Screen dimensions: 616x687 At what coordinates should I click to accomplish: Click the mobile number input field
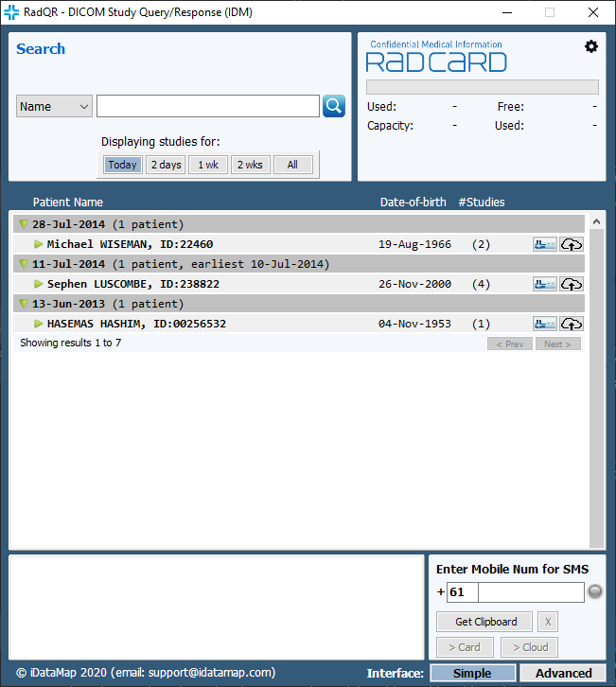(x=530, y=592)
